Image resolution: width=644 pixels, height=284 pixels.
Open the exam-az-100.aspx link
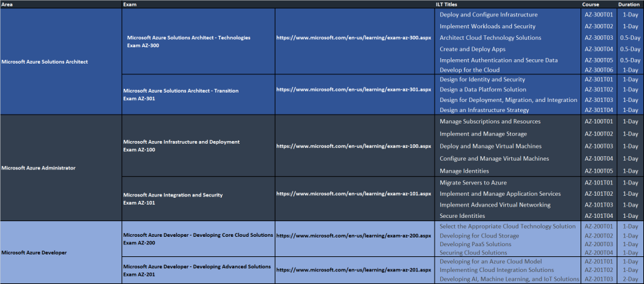(353, 146)
